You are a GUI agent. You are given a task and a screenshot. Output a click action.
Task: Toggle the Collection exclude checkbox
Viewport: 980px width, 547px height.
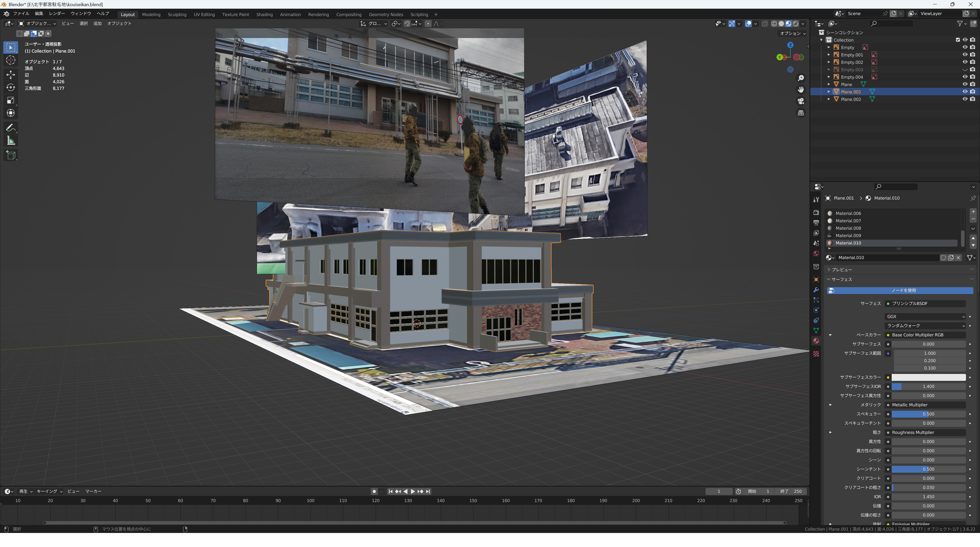[x=958, y=40]
